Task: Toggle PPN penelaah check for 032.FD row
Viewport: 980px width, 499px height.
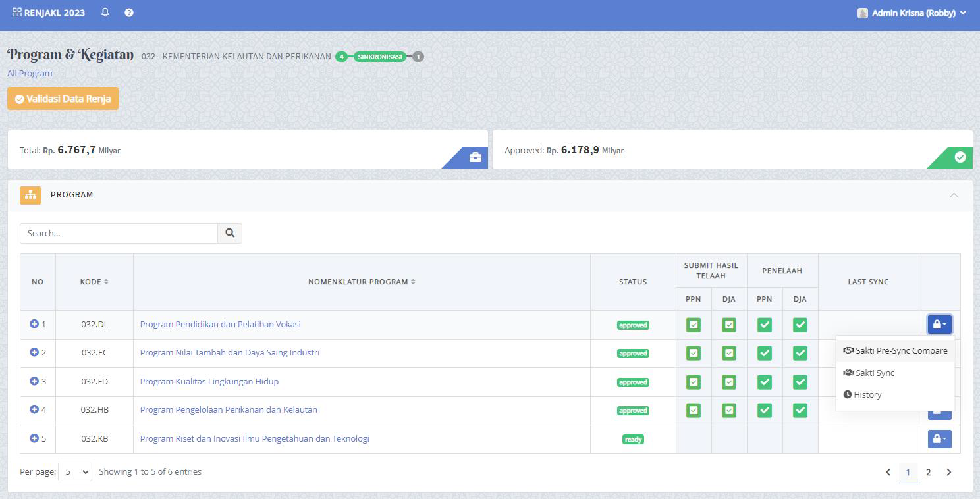Action: [764, 382]
